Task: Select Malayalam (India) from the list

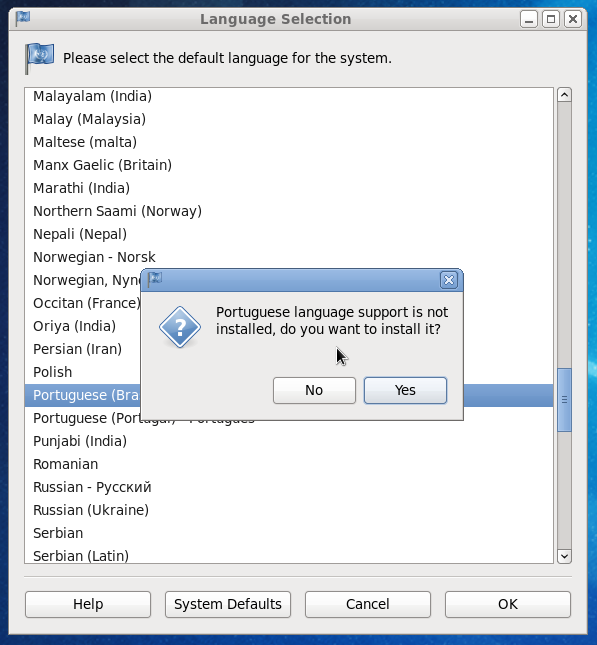Action: coord(289,96)
